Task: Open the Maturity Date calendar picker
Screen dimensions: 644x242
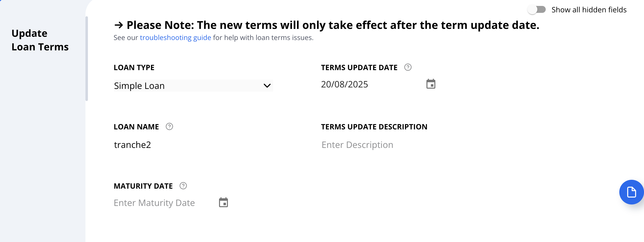Action: pos(223,202)
